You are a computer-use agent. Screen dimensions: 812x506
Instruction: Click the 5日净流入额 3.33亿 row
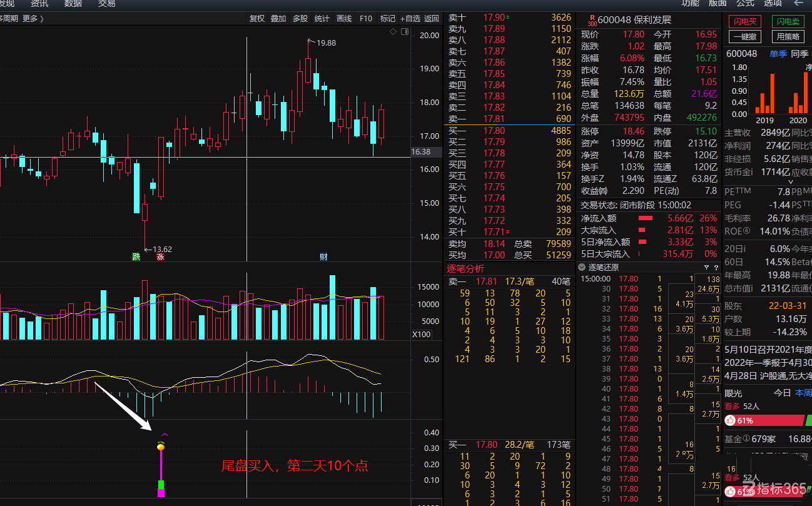pos(649,242)
